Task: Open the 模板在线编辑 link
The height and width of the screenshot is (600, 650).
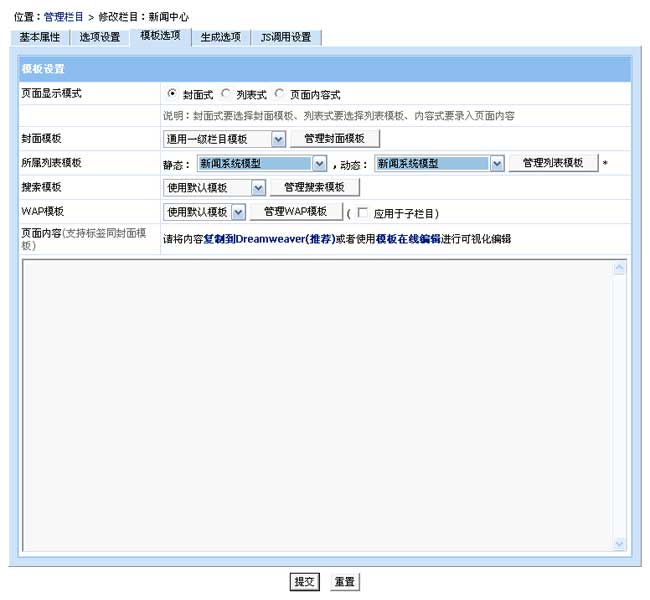Action: (408, 239)
